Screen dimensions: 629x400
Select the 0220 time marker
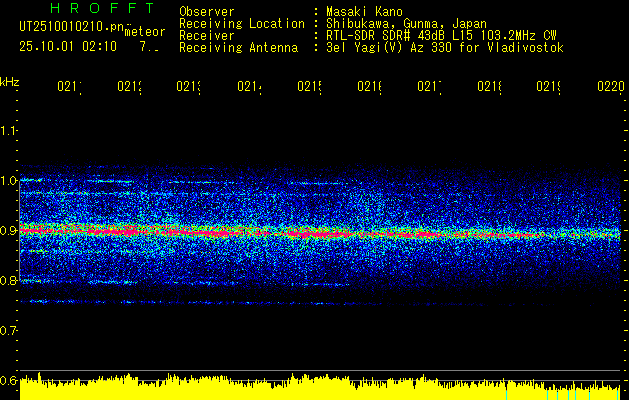click(611, 86)
